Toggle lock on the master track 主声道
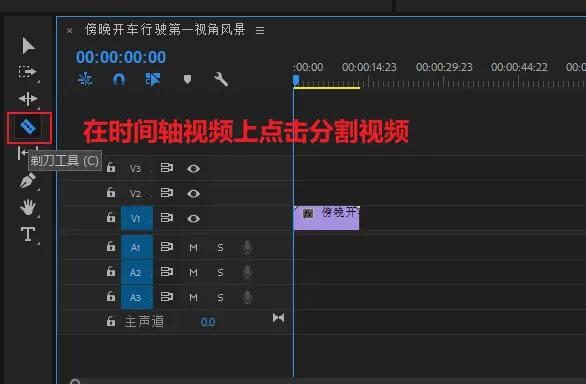Image resolution: width=586 pixels, height=384 pixels. tap(111, 321)
